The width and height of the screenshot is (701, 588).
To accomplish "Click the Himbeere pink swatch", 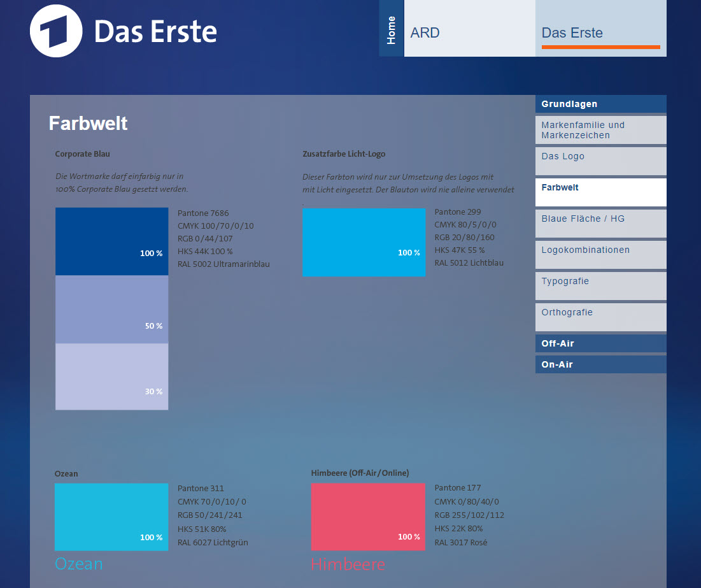I will (367, 517).
